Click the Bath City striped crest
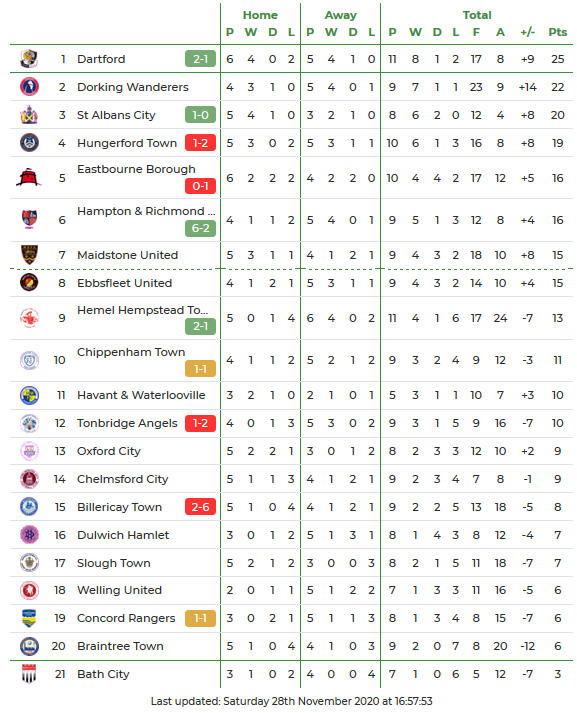577x713 pixels. coord(29,674)
